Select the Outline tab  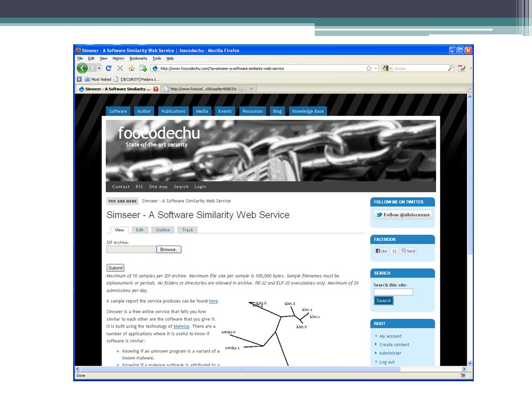pos(163,230)
